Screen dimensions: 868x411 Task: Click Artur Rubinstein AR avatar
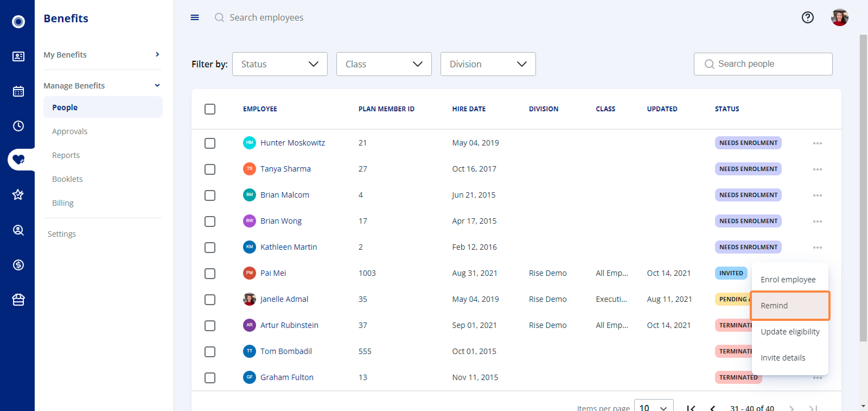point(249,325)
